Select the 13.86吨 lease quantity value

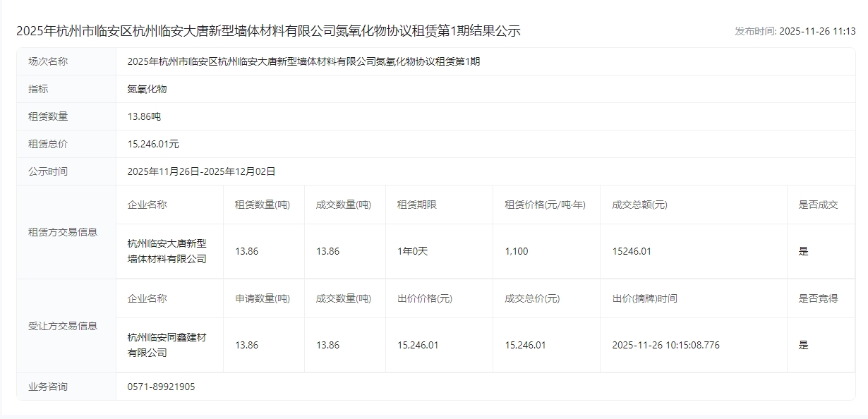coord(144,116)
